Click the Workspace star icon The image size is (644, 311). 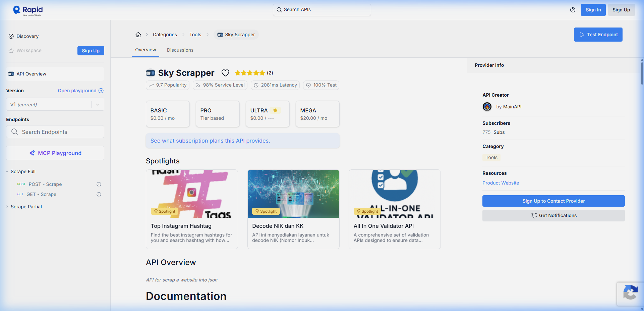tap(11, 51)
